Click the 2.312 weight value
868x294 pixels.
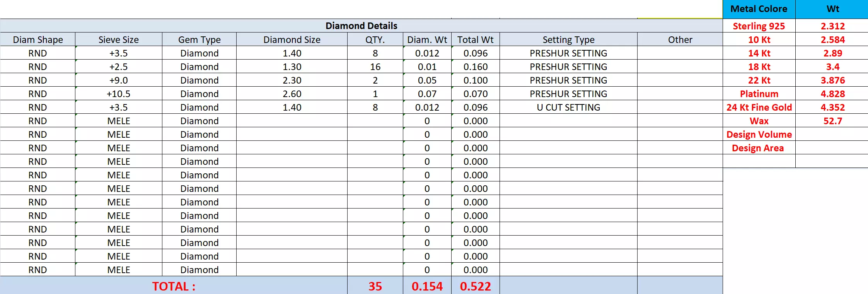point(832,26)
